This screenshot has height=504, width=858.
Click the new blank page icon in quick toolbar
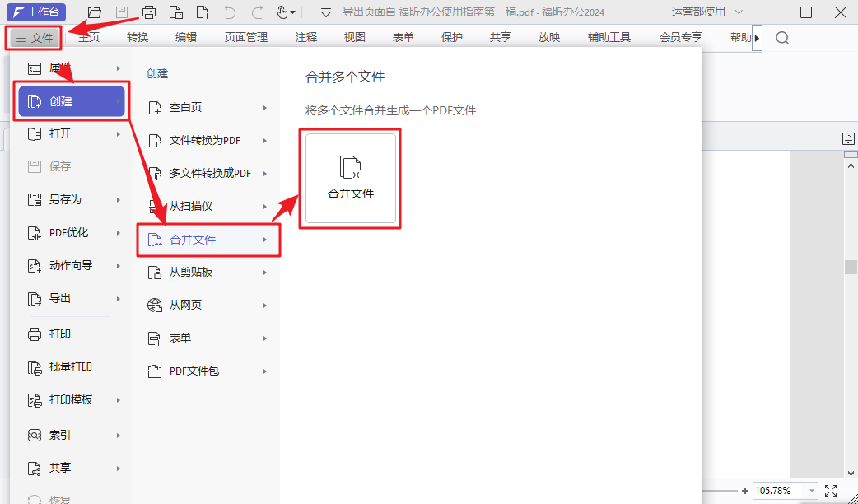pyautogui.click(x=203, y=12)
